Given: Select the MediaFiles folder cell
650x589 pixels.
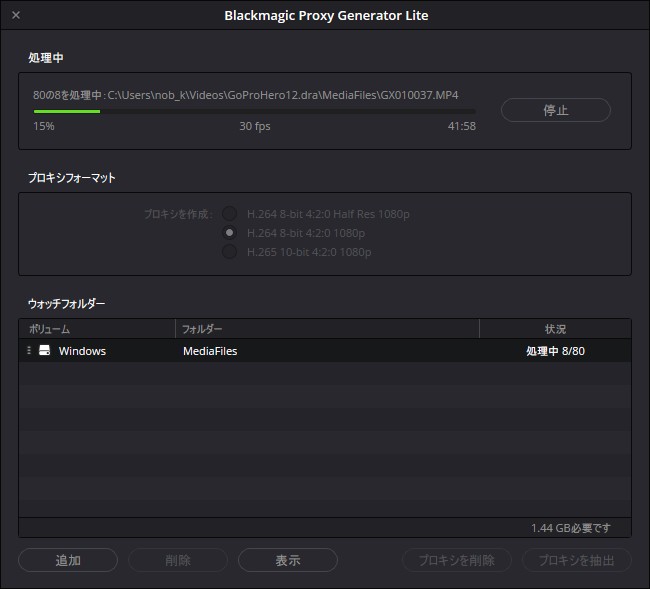Looking at the screenshot, I should pos(210,351).
